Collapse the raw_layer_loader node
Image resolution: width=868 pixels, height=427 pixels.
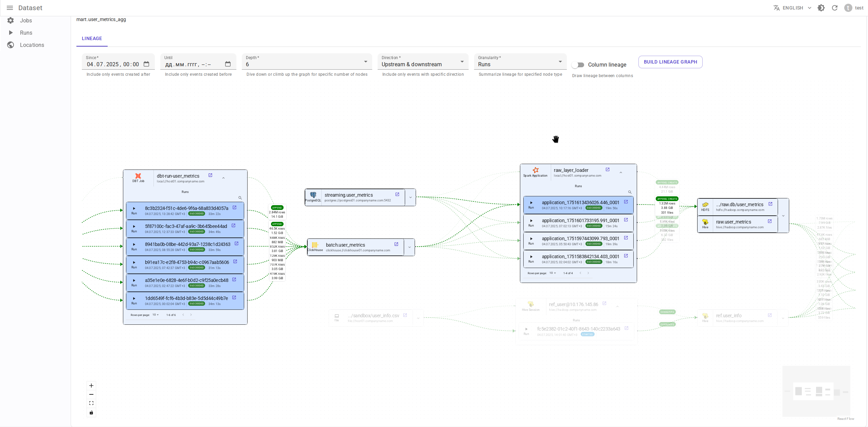coord(621,173)
